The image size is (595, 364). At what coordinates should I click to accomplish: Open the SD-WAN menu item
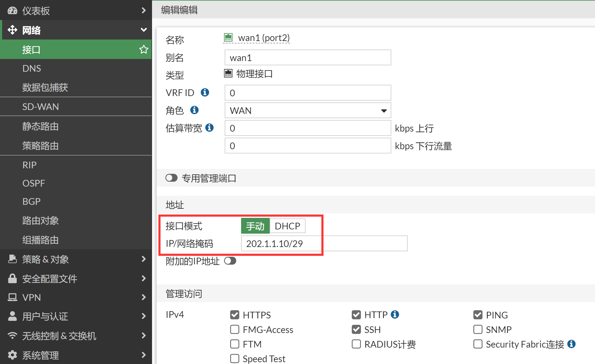click(x=40, y=107)
